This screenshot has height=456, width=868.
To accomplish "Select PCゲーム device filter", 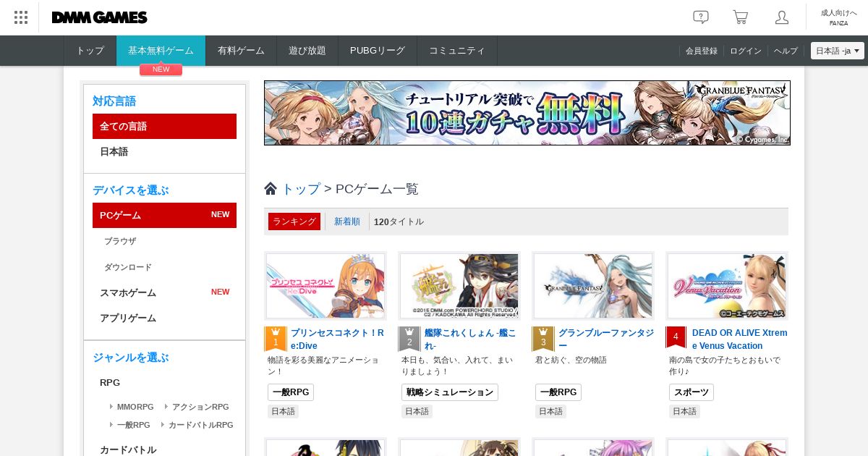I will pyautogui.click(x=164, y=215).
